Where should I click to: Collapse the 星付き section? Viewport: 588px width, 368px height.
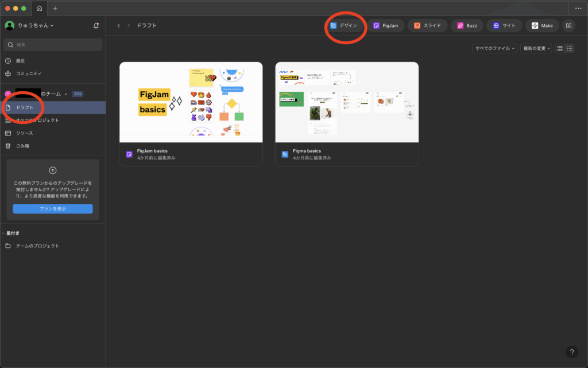[x=3, y=233]
